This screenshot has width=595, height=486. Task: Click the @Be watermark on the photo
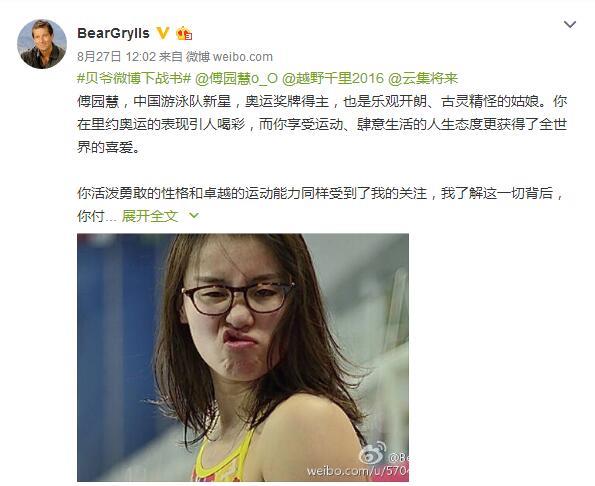[398, 458]
